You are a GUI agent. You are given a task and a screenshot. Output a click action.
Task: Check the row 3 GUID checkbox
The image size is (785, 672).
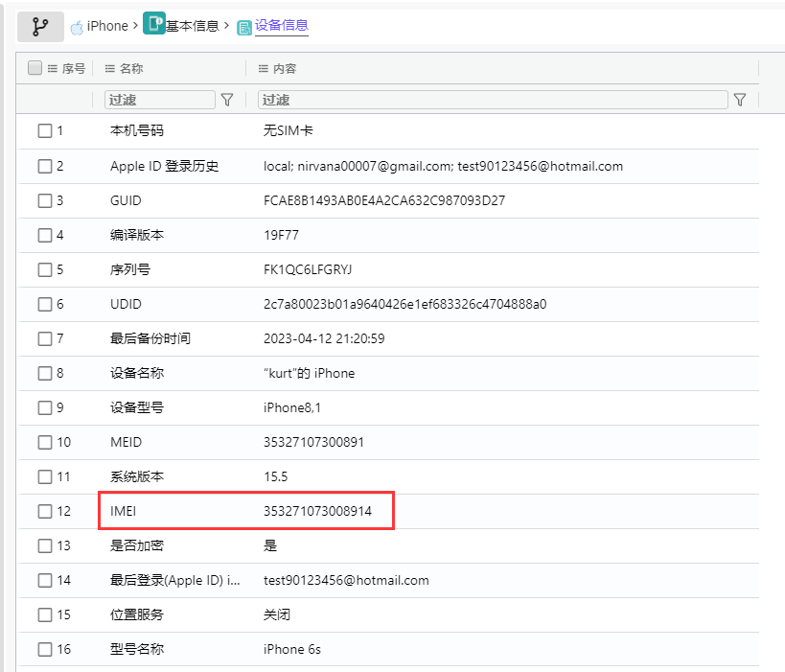coord(45,200)
